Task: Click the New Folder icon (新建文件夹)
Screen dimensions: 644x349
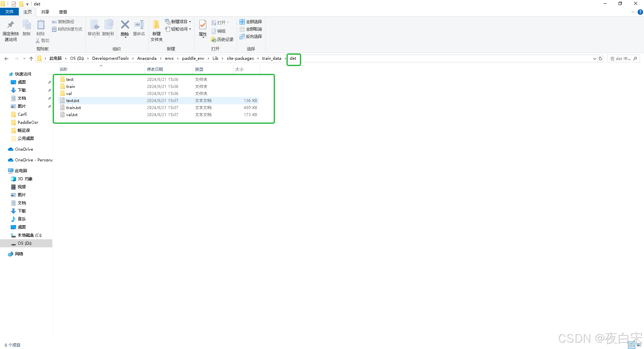Action: 156,25
